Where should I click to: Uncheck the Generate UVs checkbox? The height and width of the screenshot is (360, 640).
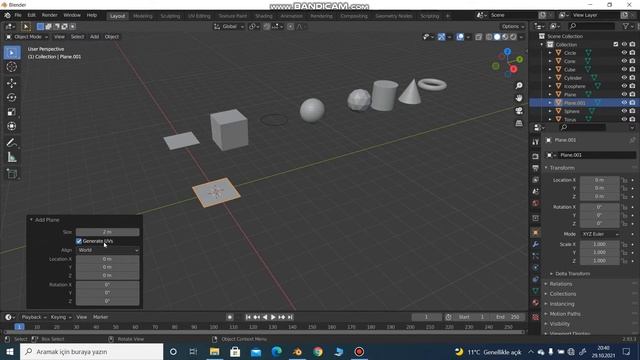(79, 241)
